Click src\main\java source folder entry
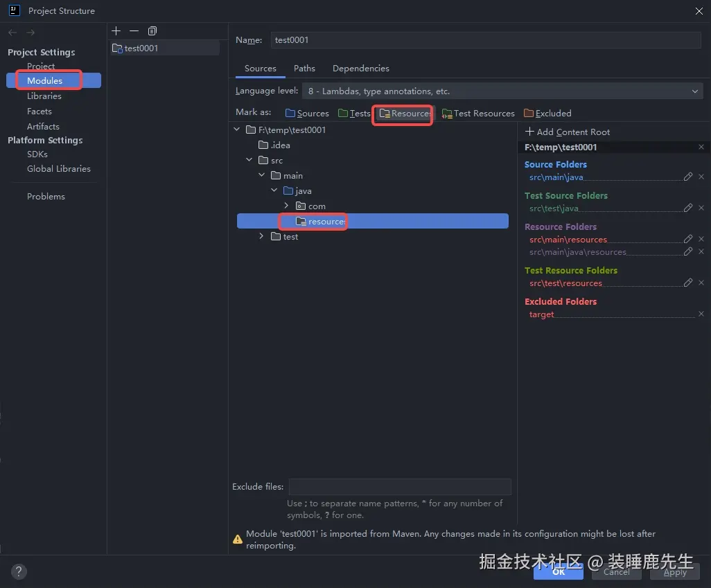Screen dimensions: 711x588 pyautogui.click(x=556, y=177)
